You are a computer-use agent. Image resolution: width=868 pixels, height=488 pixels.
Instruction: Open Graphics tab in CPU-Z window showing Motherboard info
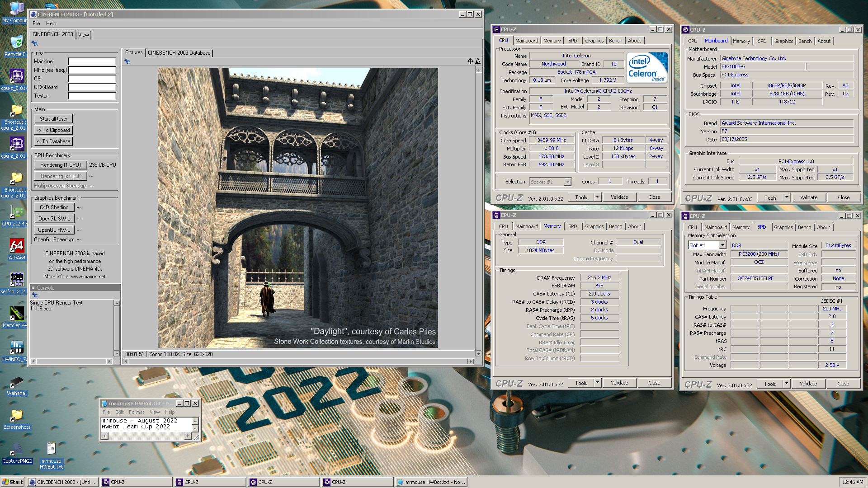pos(783,41)
